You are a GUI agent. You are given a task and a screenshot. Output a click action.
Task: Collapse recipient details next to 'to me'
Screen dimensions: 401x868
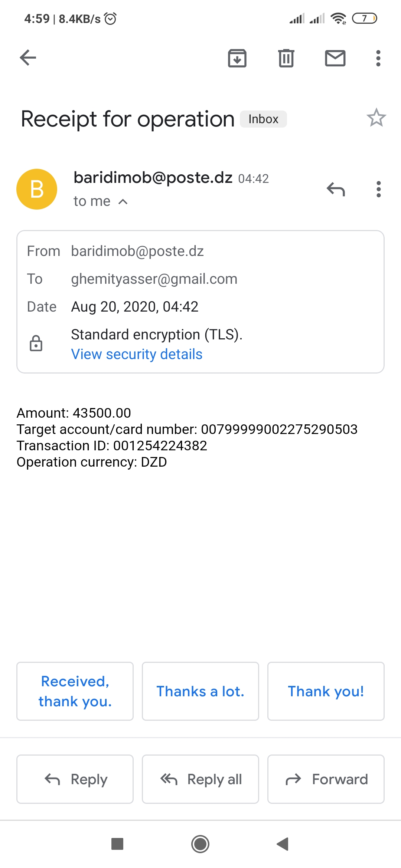123,201
